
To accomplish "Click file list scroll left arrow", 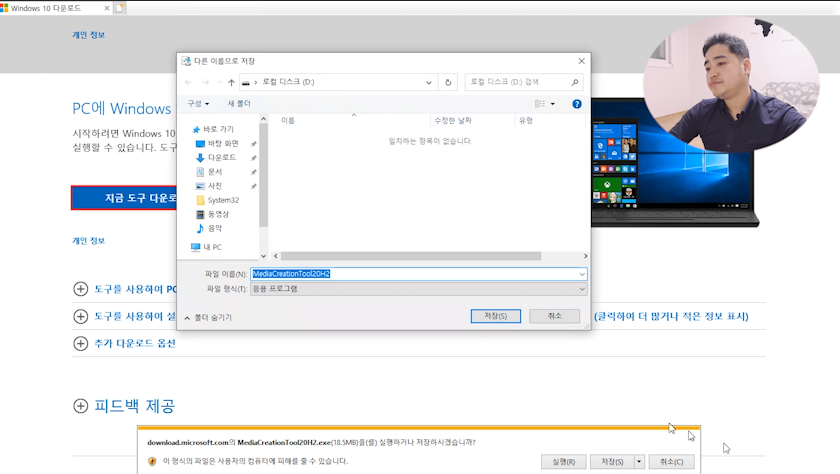I will click(x=276, y=256).
